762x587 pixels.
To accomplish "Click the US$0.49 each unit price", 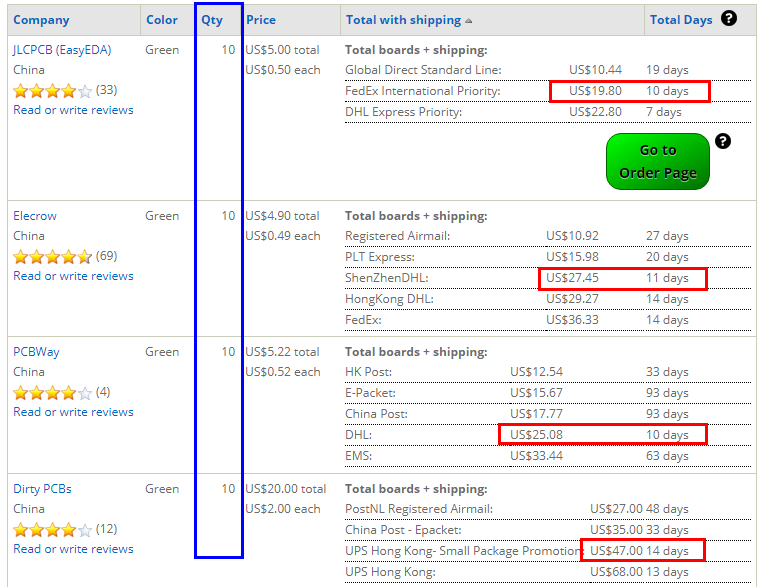I will [x=283, y=236].
